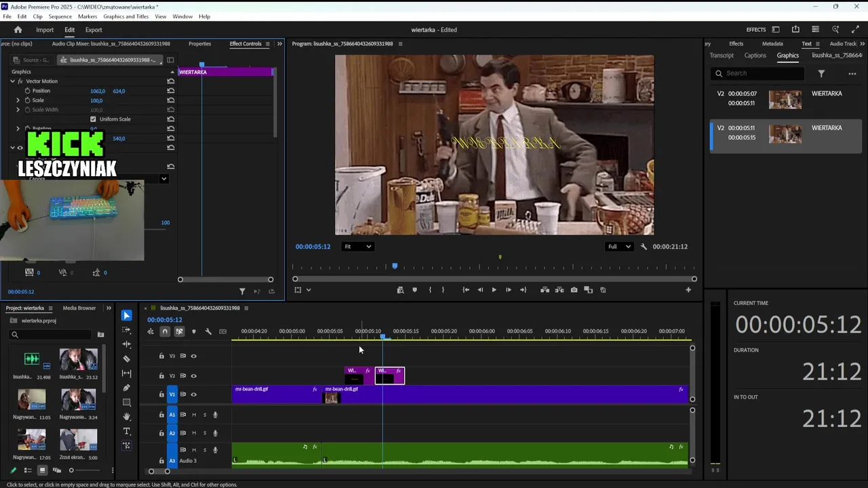
Task: Toggle V3 track output eye
Action: [193, 356]
